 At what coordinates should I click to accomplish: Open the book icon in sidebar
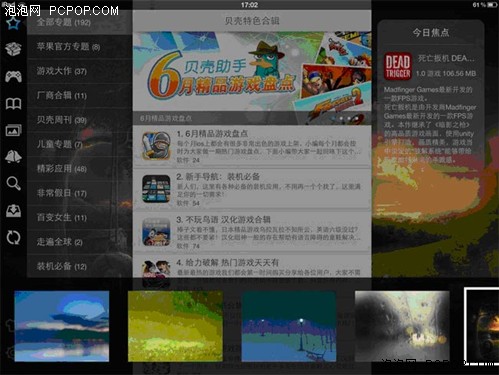click(x=13, y=104)
